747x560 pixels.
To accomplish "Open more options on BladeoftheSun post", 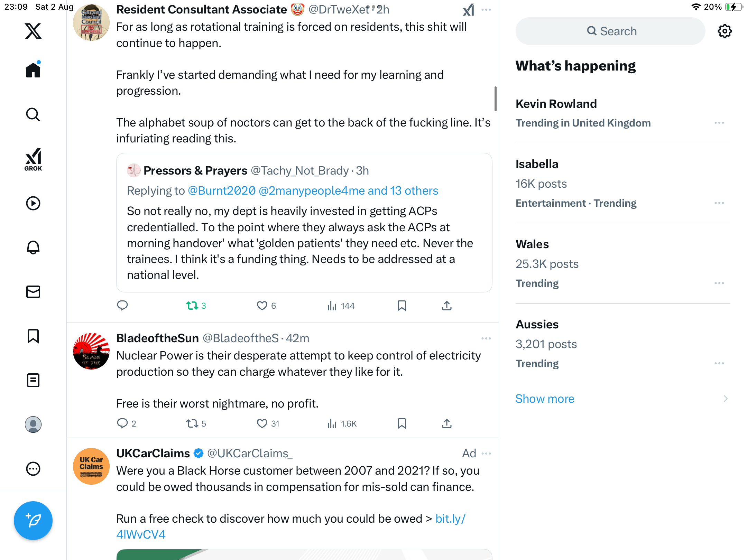I will click(486, 338).
